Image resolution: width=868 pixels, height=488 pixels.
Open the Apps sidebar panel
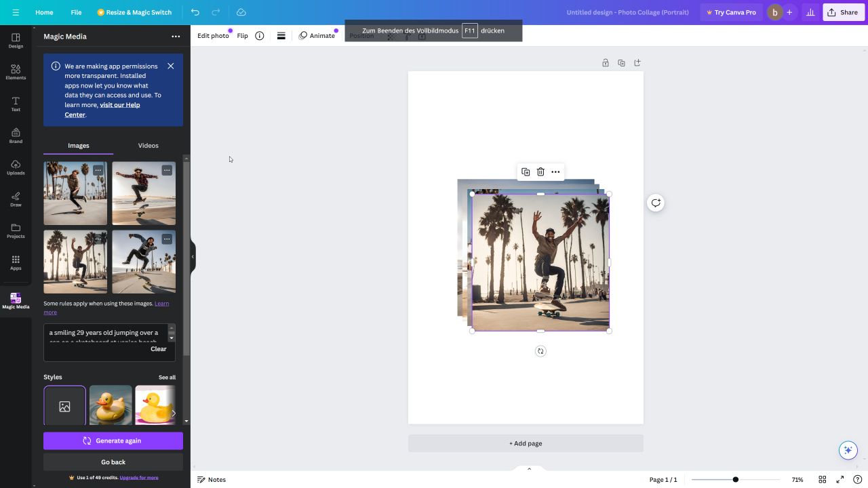tap(16, 263)
